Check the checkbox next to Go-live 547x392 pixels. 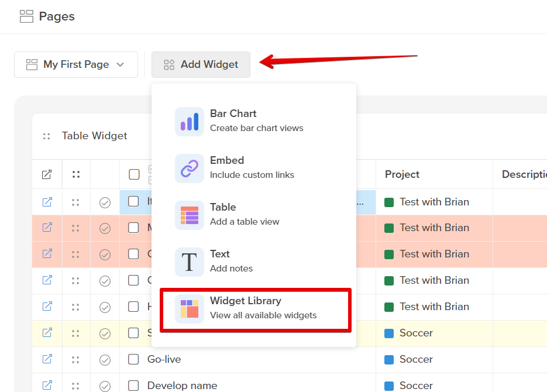133,359
